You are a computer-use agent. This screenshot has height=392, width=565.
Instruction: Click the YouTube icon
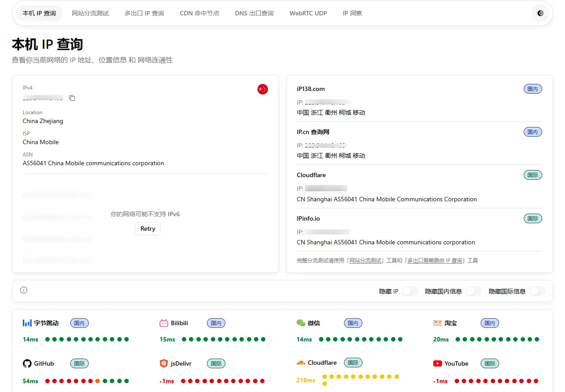click(438, 363)
